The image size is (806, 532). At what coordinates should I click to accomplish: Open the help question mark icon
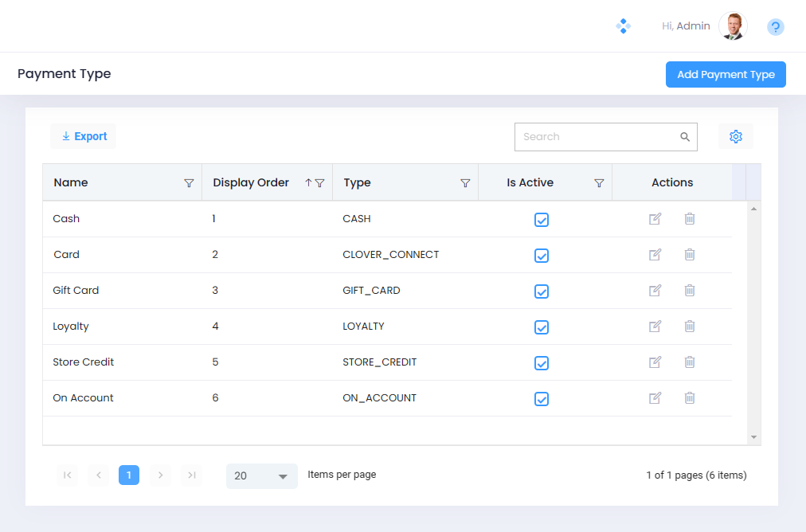click(775, 27)
